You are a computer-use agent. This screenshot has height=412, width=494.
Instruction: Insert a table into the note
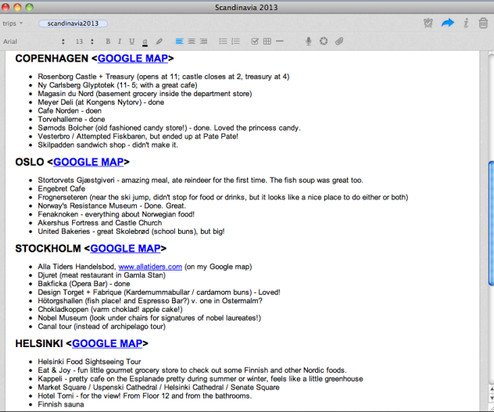267,41
